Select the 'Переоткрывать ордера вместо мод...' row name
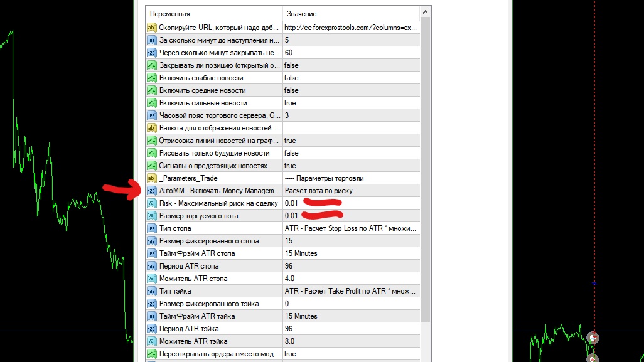 219,354
